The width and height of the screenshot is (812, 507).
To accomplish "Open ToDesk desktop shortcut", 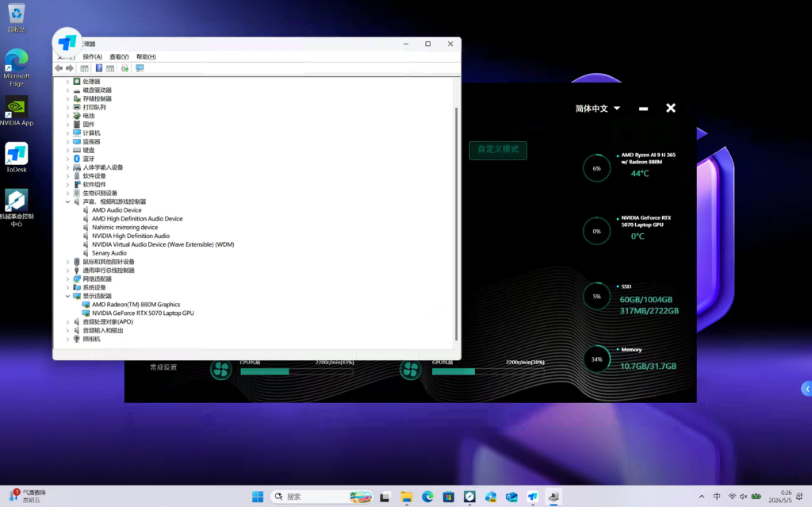I will click(x=16, y=158).
